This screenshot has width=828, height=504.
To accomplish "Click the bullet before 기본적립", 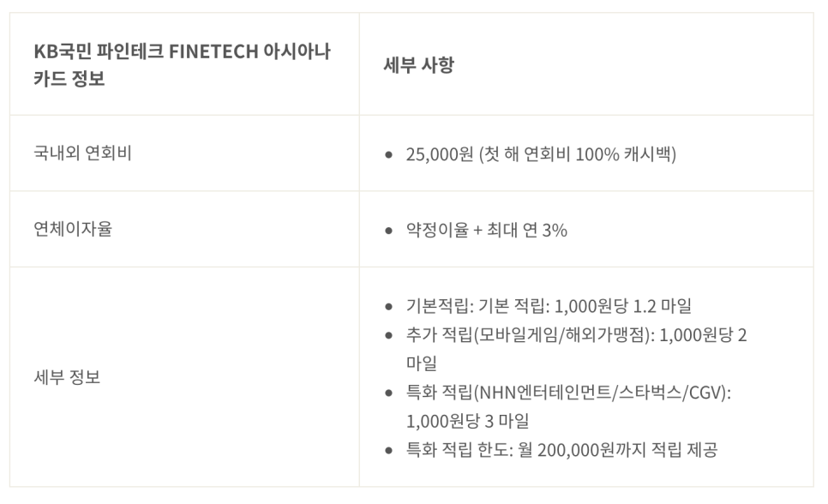I will [389, 306].
